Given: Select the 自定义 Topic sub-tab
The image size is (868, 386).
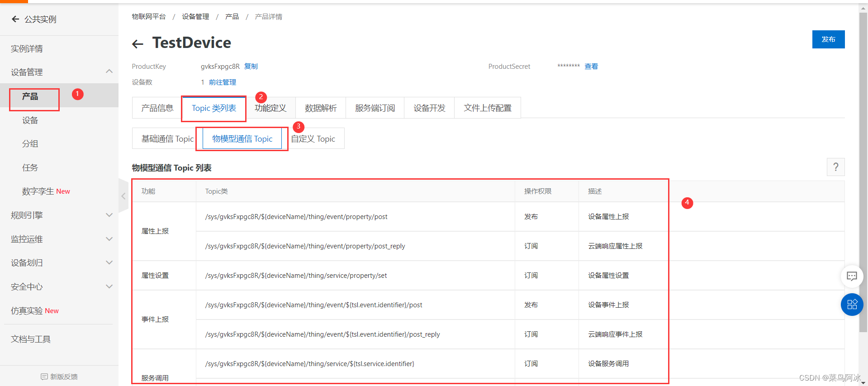Looking at the screenshot, I should coord(313,138).
